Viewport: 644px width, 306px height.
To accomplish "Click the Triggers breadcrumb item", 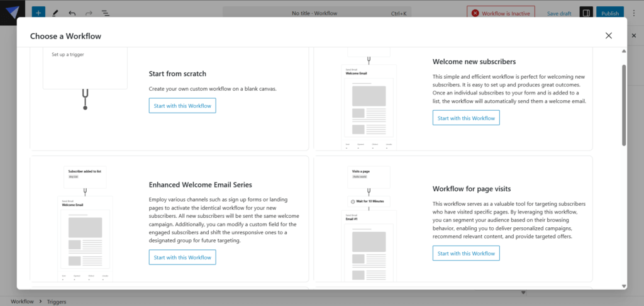I will tap(56, 302).
